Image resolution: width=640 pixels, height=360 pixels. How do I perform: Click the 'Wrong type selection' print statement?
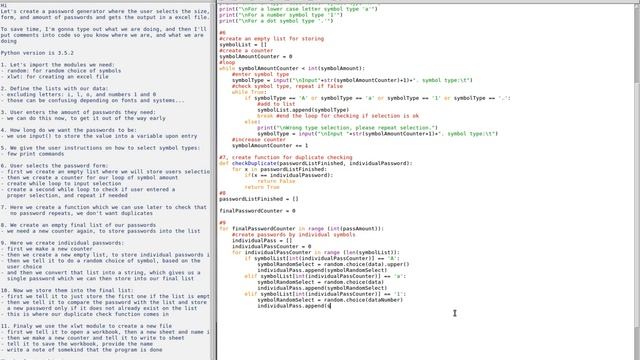(x=347, y=128)
